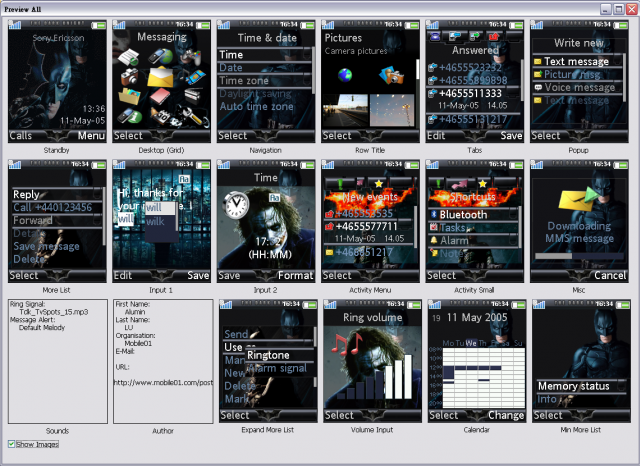Open the Volume Input preview thumbnail

[373, 361]
